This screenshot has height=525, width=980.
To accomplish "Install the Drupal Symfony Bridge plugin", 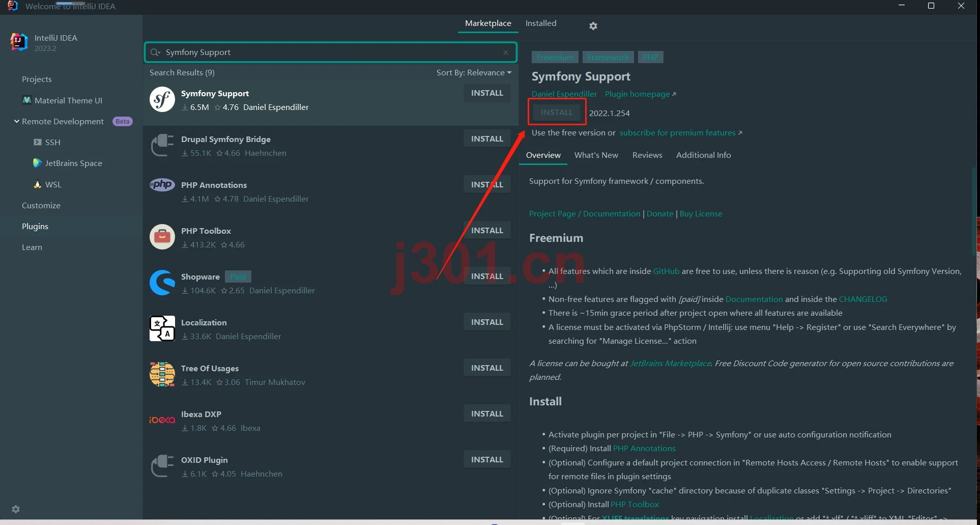I will pyautogui.click(x=487, y=139).
